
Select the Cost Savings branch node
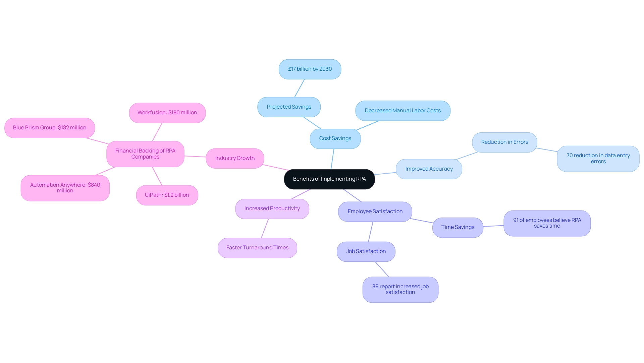point(335,137)
